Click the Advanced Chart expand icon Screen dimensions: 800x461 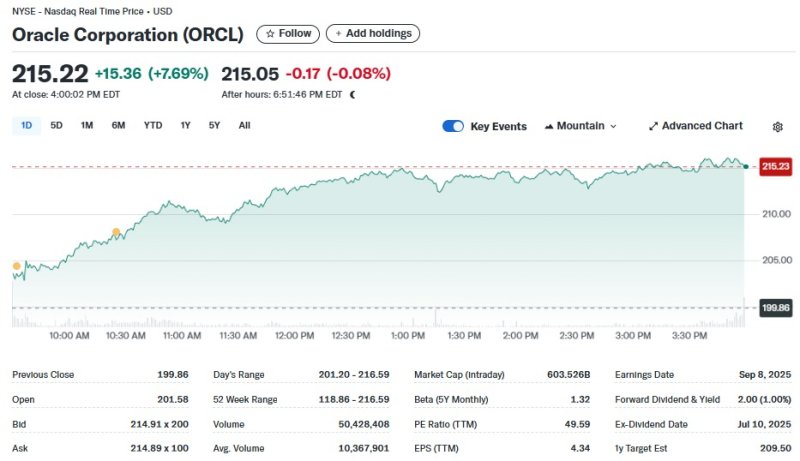(x=653, y=126)
